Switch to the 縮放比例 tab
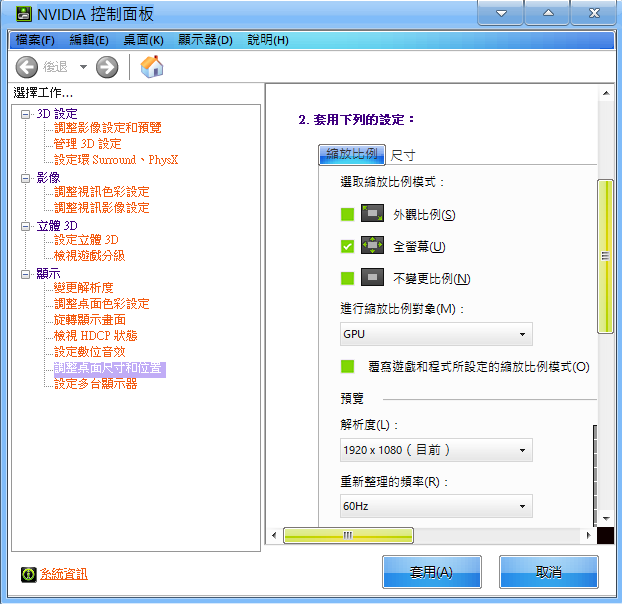This screenshot has width=622, height=604. [x=352, y=154]
